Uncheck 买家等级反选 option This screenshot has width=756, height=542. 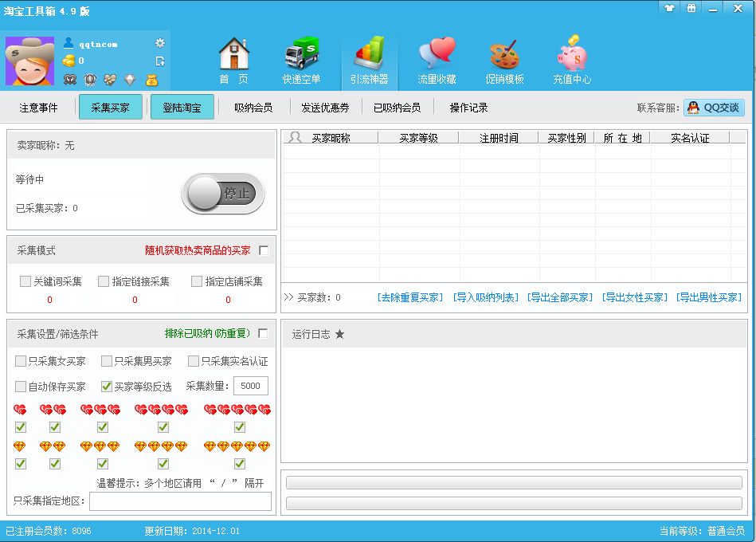pos(107,387)
